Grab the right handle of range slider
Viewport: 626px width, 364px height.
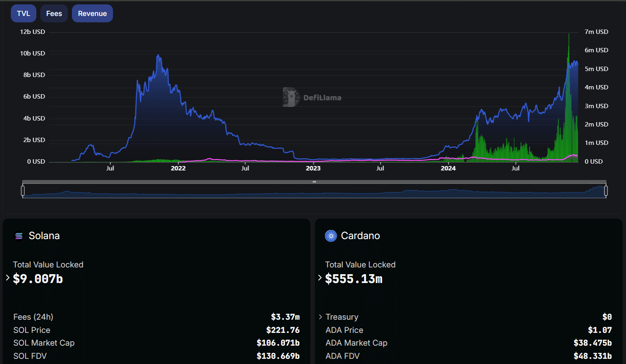606,191
